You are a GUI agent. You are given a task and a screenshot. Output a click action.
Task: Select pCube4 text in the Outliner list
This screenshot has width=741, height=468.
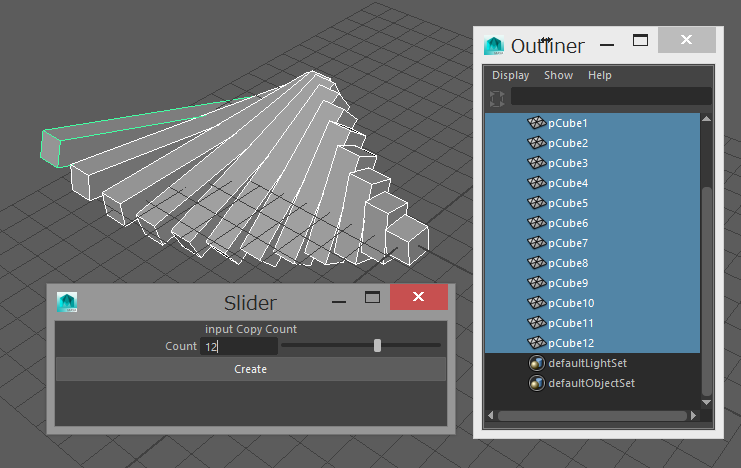click(568, 183)
